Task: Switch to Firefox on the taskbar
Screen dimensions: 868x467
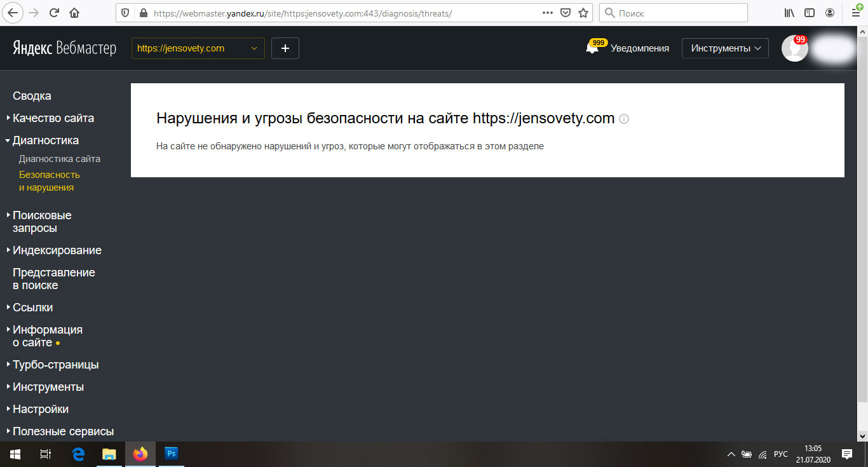Action: (x=140, y=454)
